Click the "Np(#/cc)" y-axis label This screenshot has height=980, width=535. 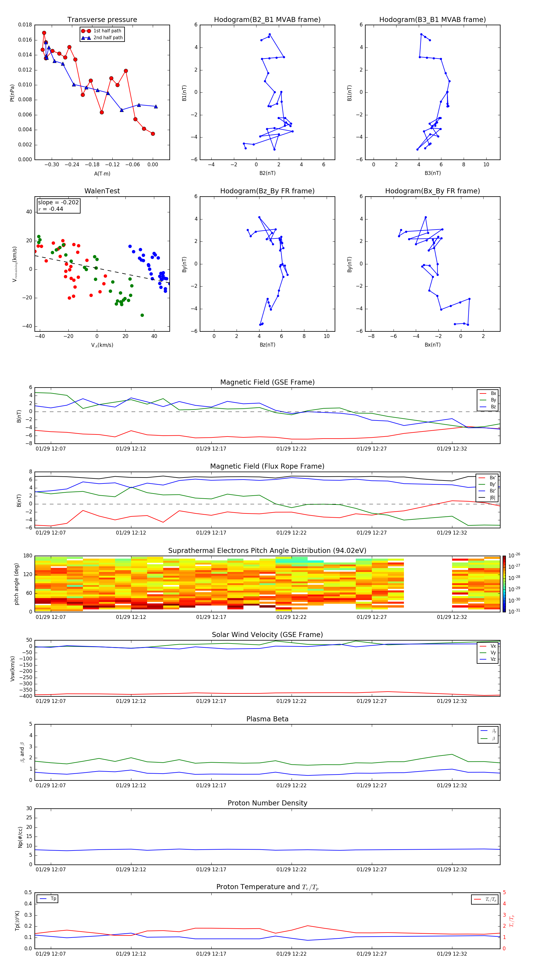20,837
